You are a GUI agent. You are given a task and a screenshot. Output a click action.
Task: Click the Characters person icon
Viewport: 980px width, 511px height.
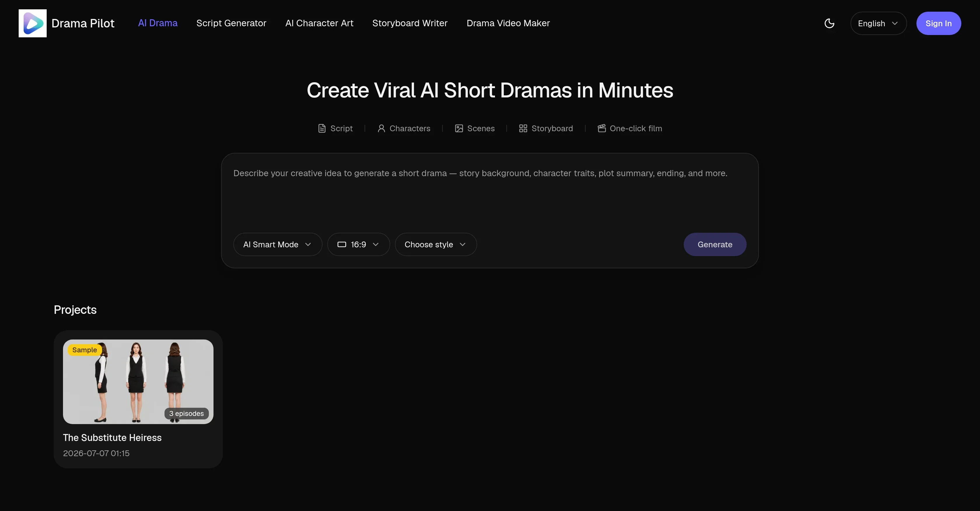pos(381,128)
